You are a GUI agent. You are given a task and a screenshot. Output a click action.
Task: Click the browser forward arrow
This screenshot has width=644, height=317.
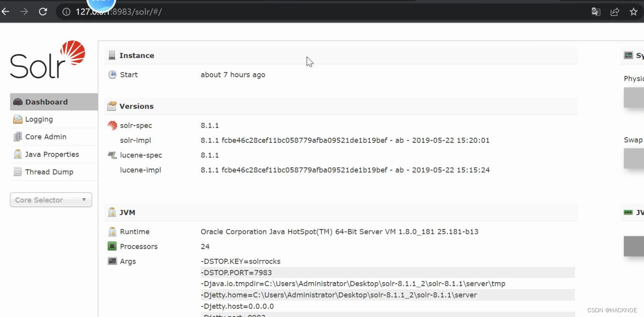click(24, 12)
